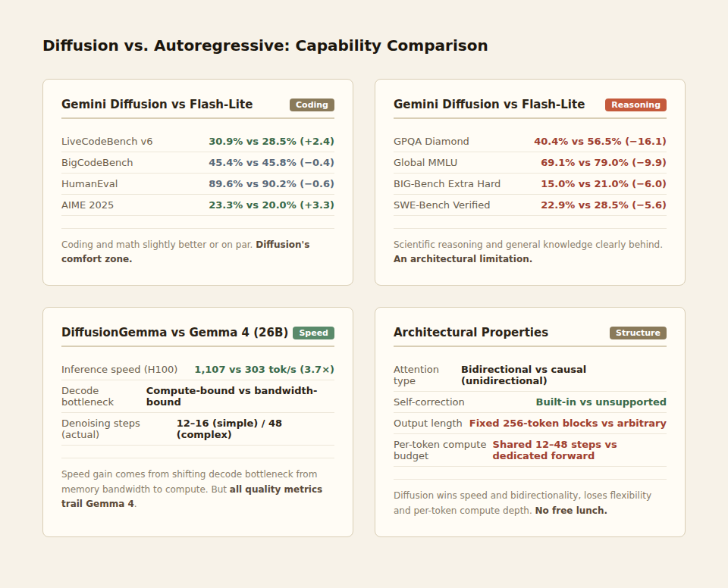Select the 'SWE-Bench Verified' label
This screenshot has width=728, height=588.
pyautogui.click(x=441, y=205)
